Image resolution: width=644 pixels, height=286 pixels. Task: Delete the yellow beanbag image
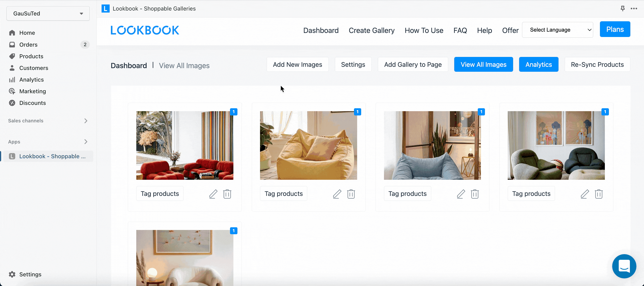coord(351,194)
